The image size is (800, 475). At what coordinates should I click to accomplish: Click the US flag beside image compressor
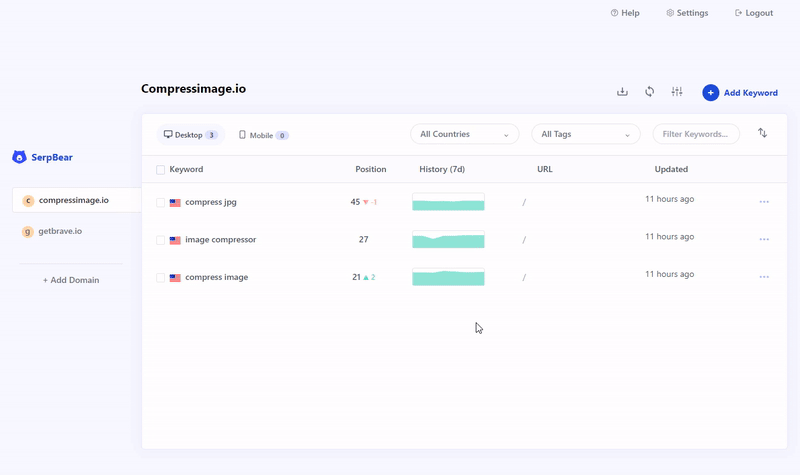click(x=175, y=240)
